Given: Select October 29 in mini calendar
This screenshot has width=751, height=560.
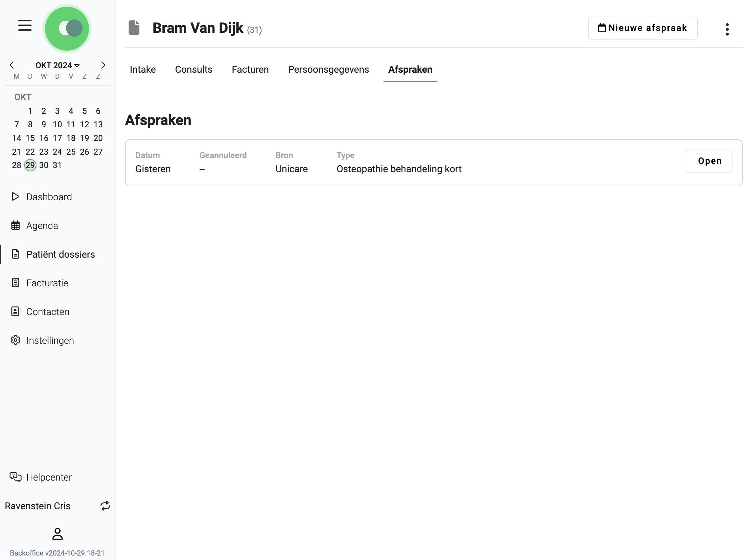Looking at the screenshot, I should (x=30, y=165).
